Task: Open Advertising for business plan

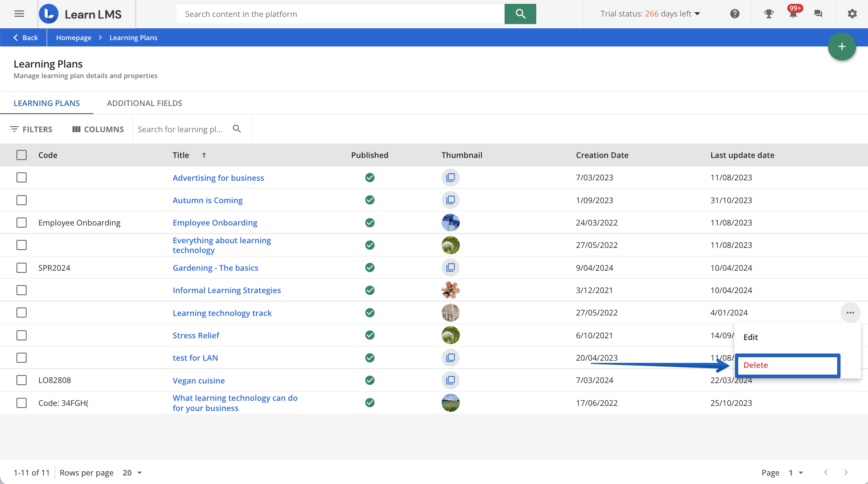Action: pyautogui.click(x=218, y=178)
